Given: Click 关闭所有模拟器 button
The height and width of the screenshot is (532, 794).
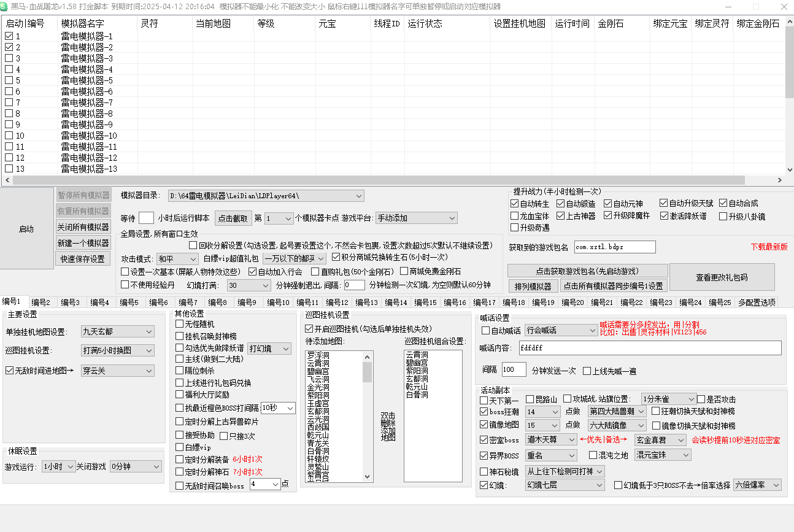Looking at the screenshot, I should click(x=83, y=227).
